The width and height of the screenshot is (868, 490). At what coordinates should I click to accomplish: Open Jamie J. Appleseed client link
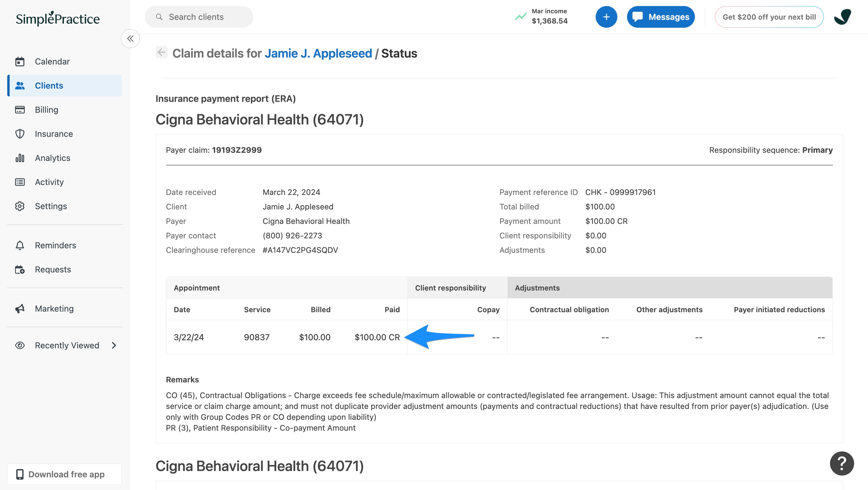(318, 53)
